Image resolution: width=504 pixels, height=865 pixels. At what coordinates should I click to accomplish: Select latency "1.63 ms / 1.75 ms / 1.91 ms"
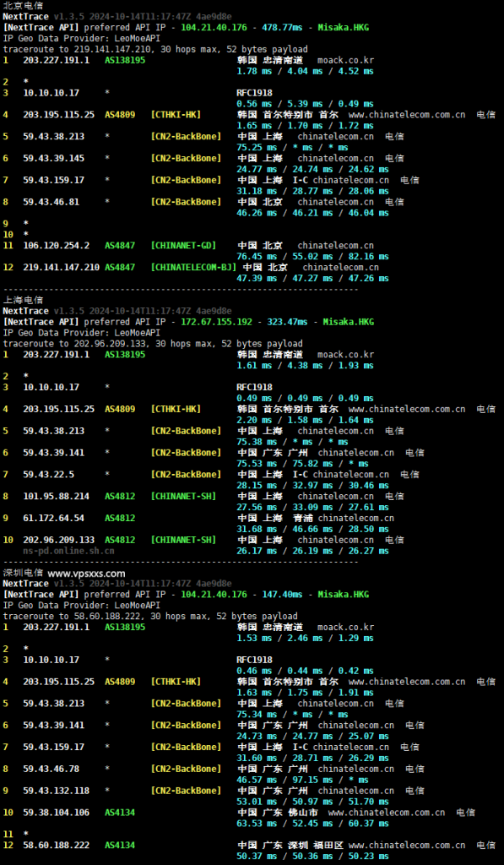[305, 693]
